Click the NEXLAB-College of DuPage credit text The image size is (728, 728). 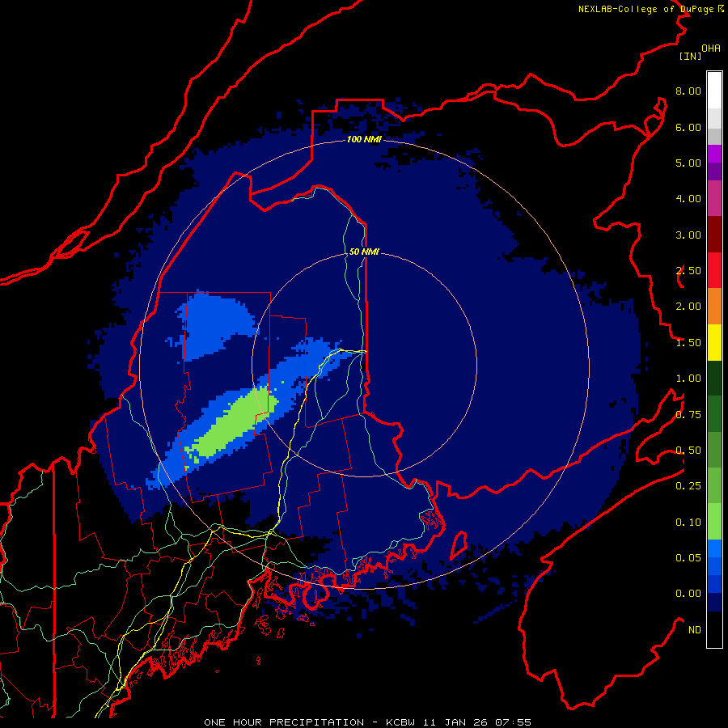(651, 9)
